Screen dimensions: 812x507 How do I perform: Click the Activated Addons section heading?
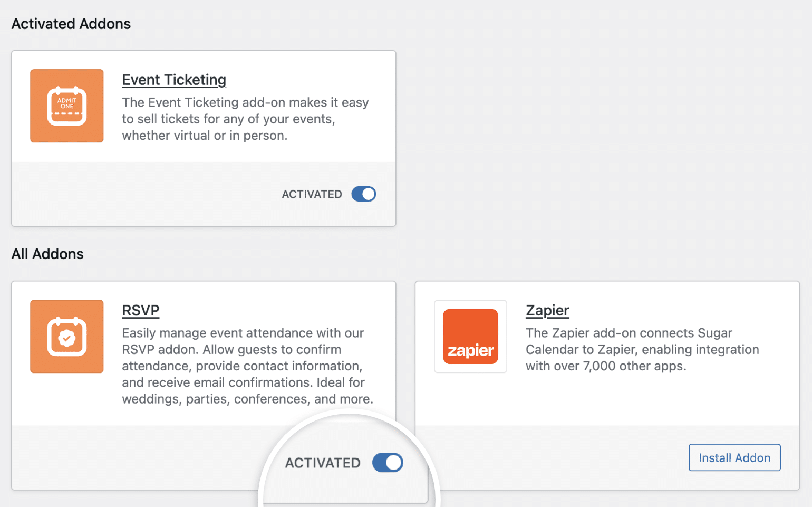(71, 24)
